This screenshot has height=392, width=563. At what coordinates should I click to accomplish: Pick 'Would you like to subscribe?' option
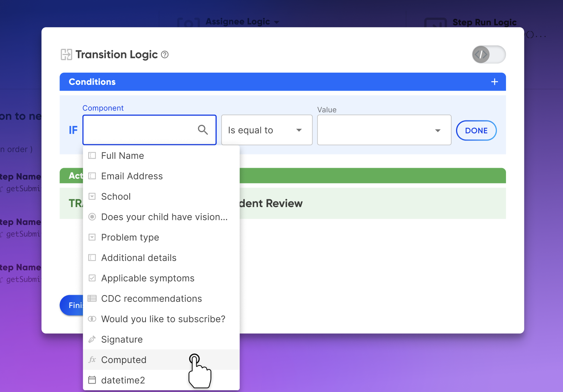tap(161, 319)
